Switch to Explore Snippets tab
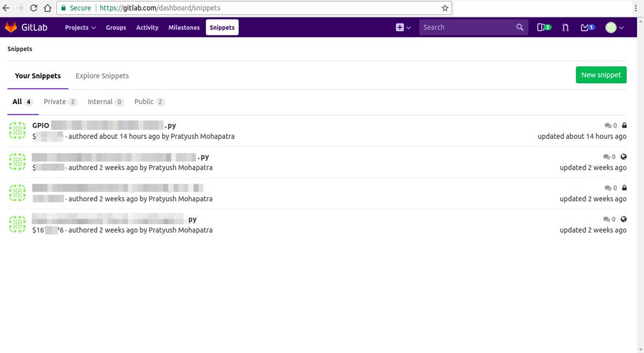Screen dimensions: 644x353 (102, 76)
